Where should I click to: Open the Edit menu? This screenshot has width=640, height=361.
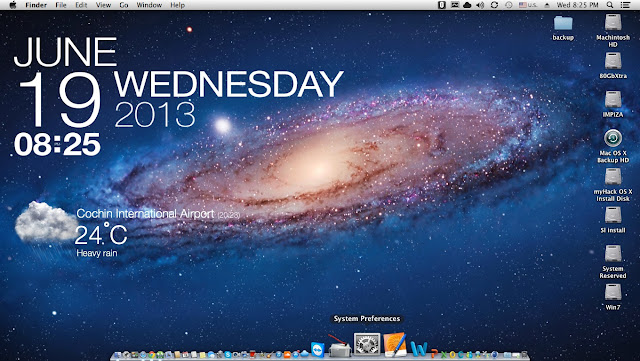tap(81, 5)
